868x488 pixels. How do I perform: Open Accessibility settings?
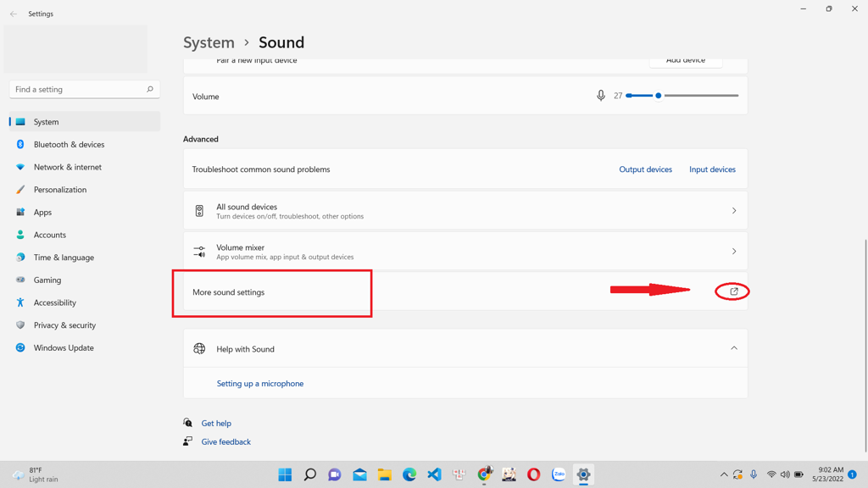(x=85, y=302)
